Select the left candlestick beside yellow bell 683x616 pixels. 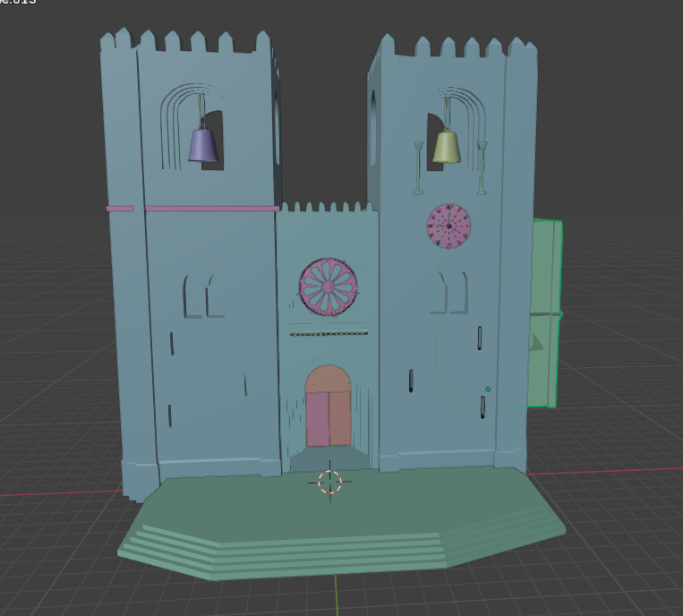[418, 167]
